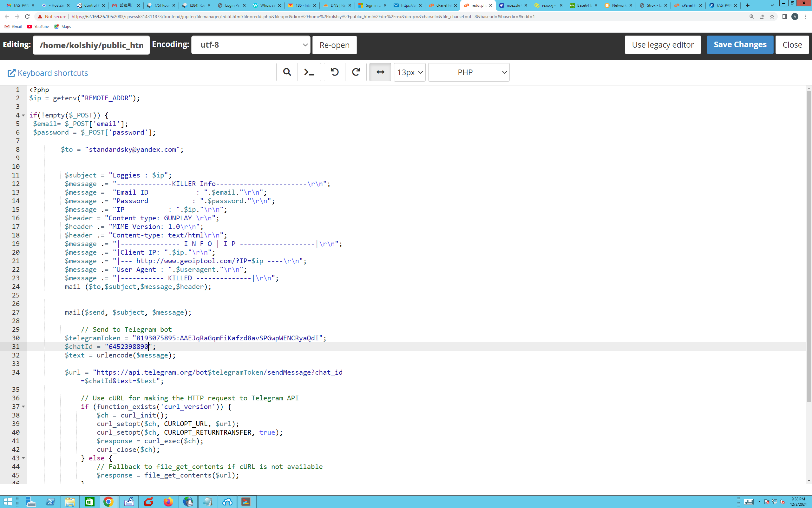
Task: Bookmark this page with star icon
Action: (x=772, y=17)
